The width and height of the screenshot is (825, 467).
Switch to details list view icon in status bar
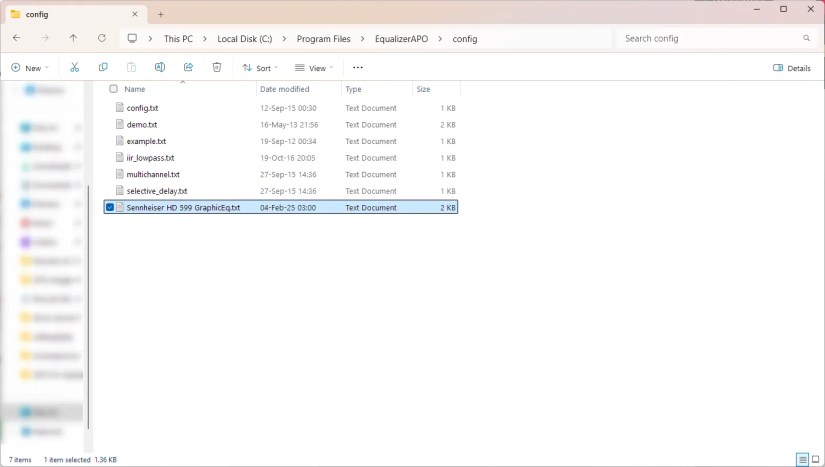coord(802,460)
